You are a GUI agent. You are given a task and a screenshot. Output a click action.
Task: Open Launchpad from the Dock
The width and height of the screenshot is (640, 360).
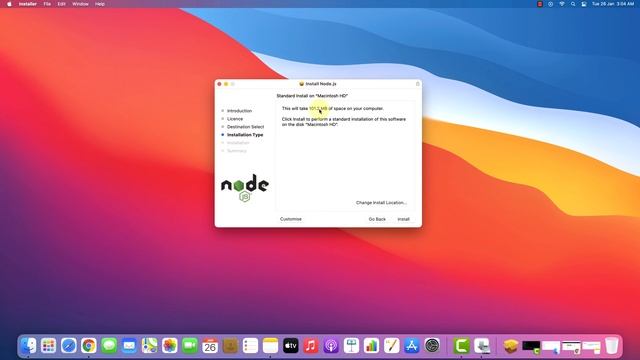48,346
